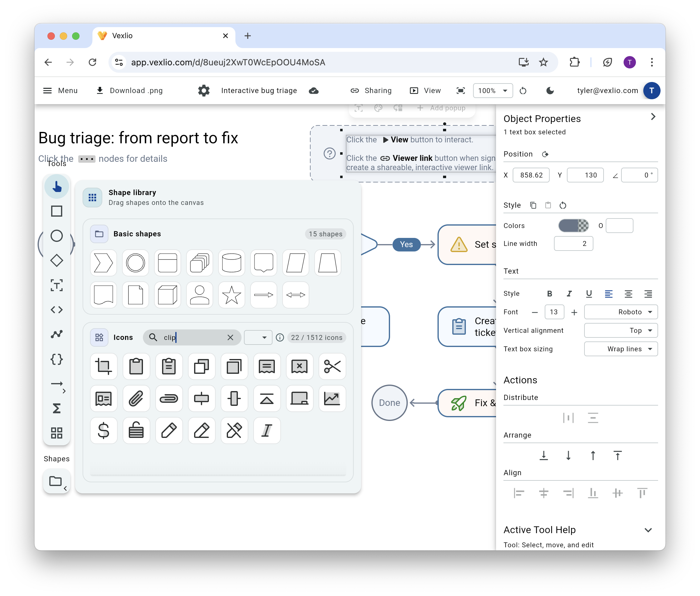The image size is (700, 596).
Task: Open the main Menu
Action: point(60,91)
